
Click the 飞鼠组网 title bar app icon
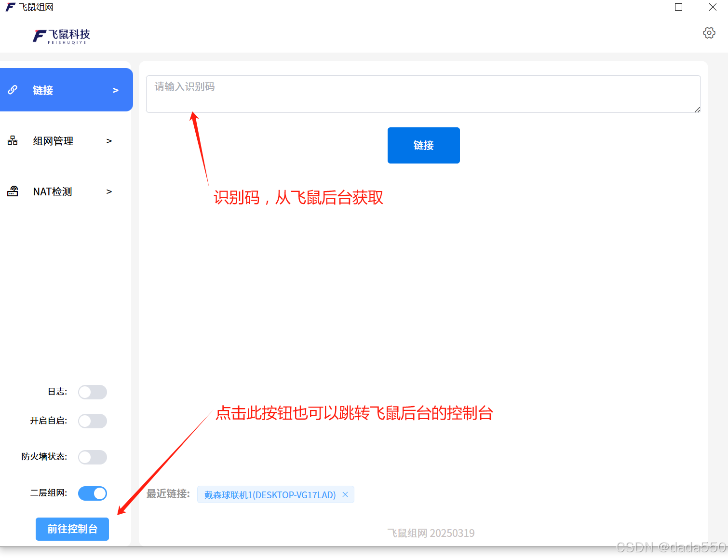[x=10, y=7]
